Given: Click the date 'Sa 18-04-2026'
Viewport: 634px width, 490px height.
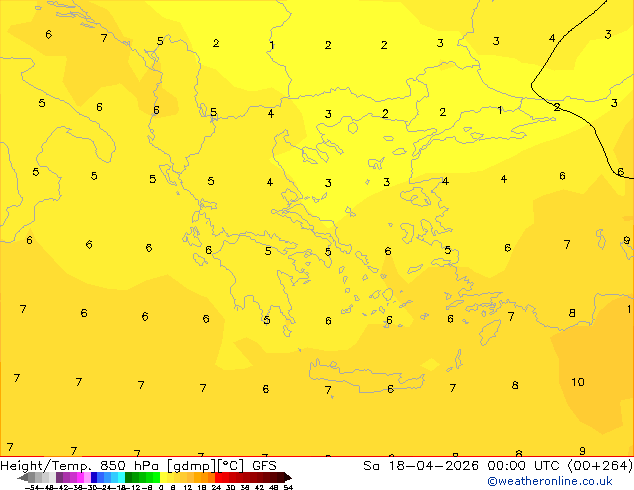Looking at the screenshot, I should tap(421, 466).
